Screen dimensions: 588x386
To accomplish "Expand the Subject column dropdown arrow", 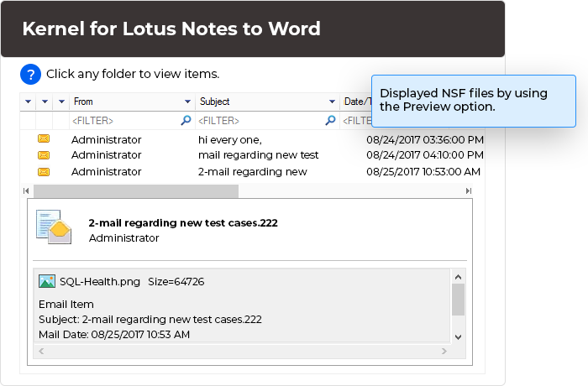I will tap(332, 102).
